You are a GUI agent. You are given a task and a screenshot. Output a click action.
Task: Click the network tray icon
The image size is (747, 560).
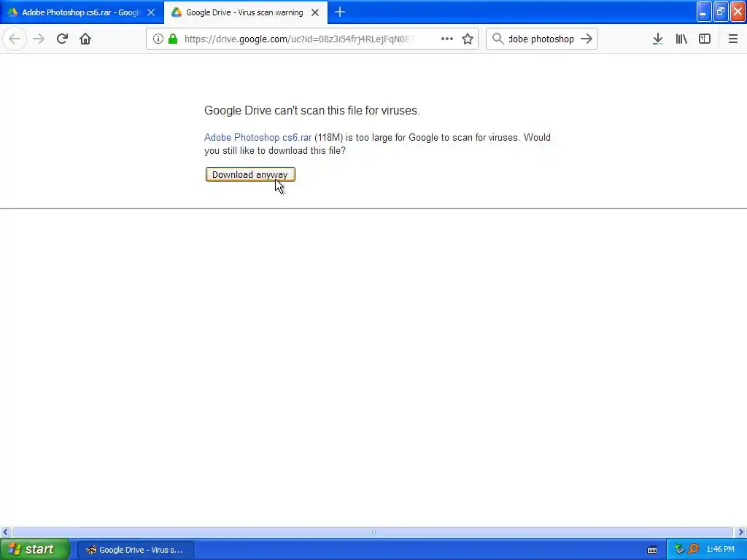679,550
